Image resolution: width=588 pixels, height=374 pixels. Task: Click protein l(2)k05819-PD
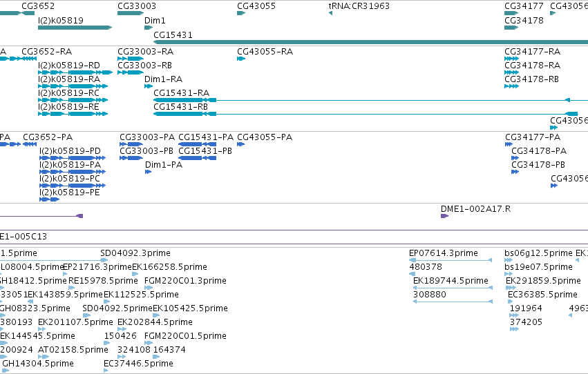(73, 158)
